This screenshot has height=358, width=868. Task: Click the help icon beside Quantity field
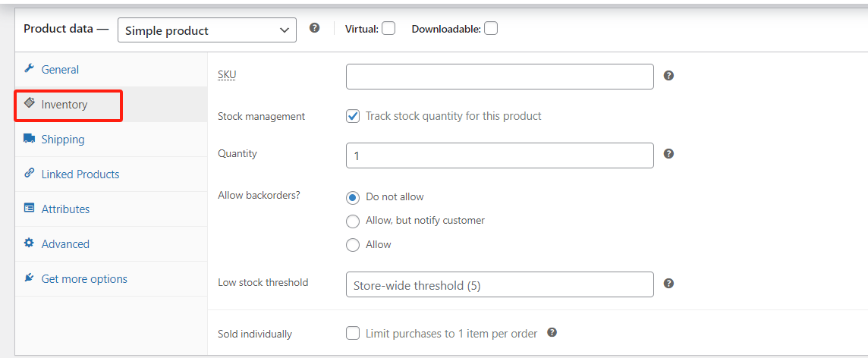668,154
